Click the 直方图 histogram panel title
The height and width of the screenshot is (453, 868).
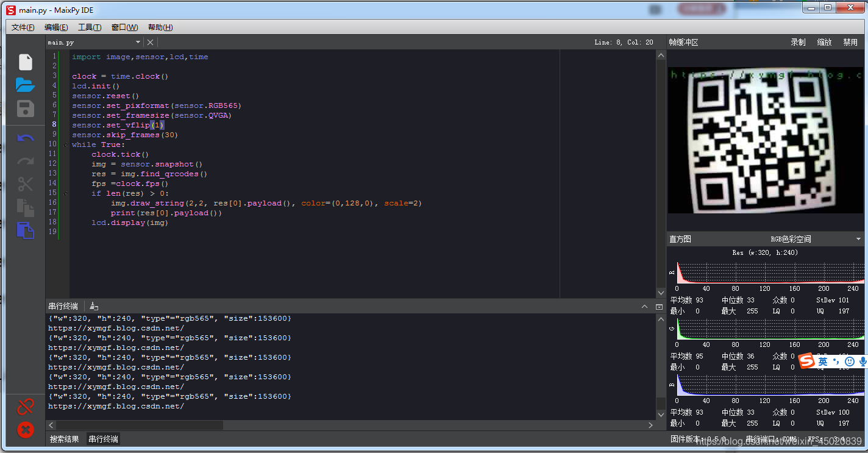click(x=680, y=239)
